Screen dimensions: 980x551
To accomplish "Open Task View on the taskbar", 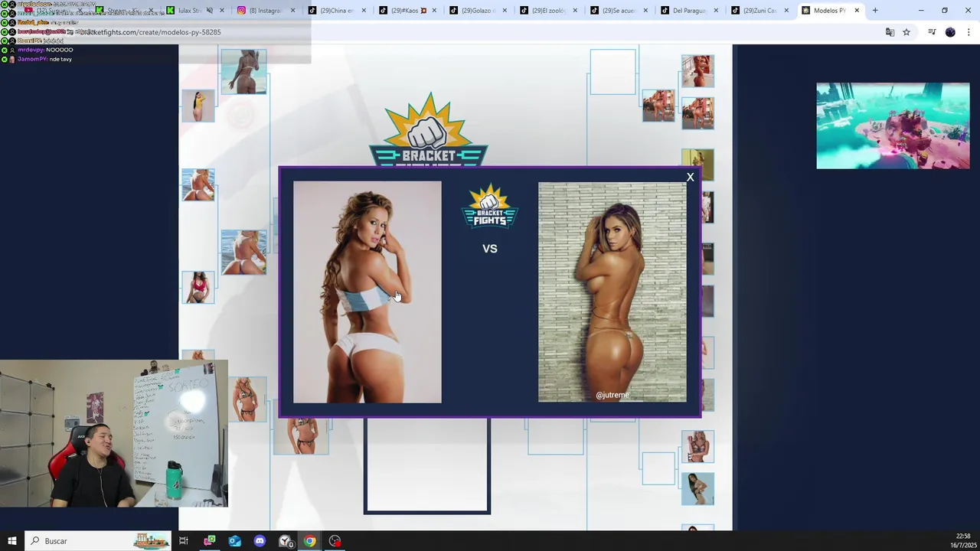I will (x=184, y=541).
